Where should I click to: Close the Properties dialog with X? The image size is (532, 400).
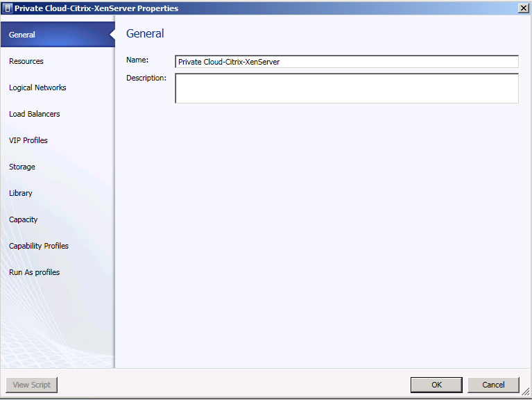(x=524, y=8)
